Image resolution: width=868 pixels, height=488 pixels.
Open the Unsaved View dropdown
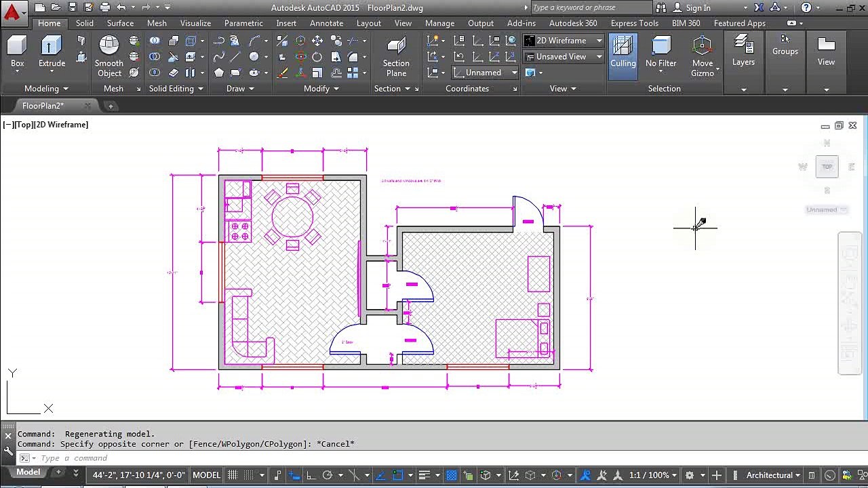point(564,57)
